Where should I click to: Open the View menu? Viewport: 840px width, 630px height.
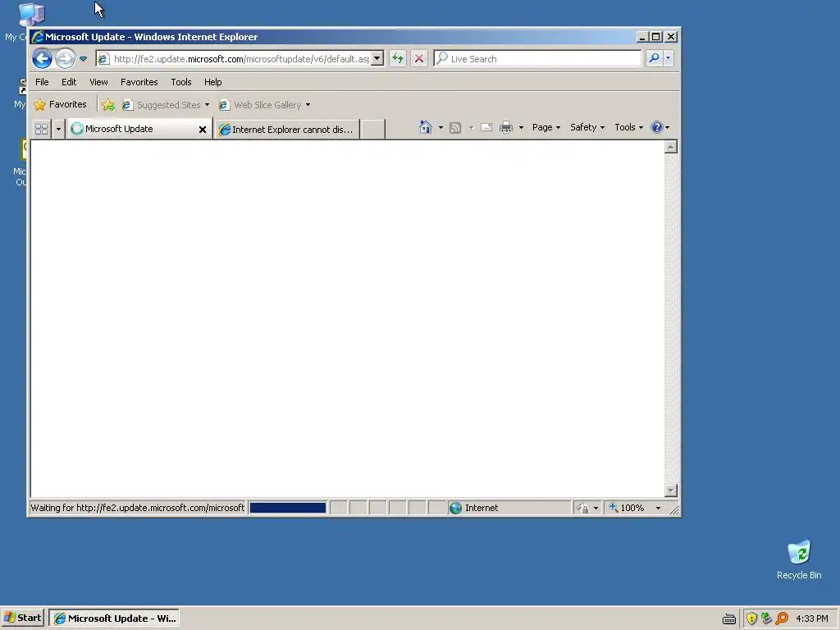(x=98, y=82)
